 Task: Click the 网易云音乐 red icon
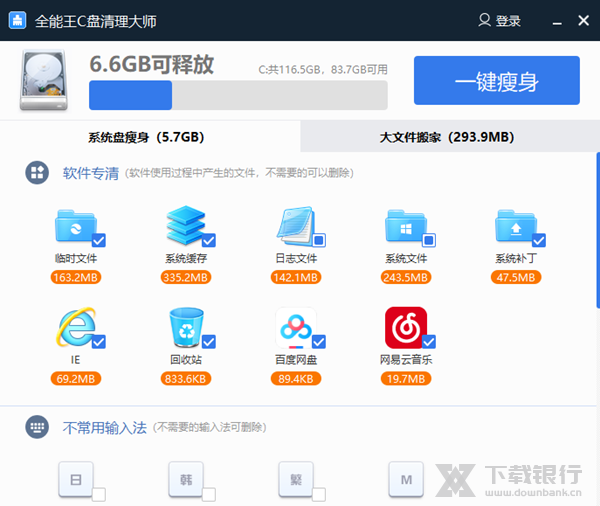pyautogui.click(x=406, y=328)
